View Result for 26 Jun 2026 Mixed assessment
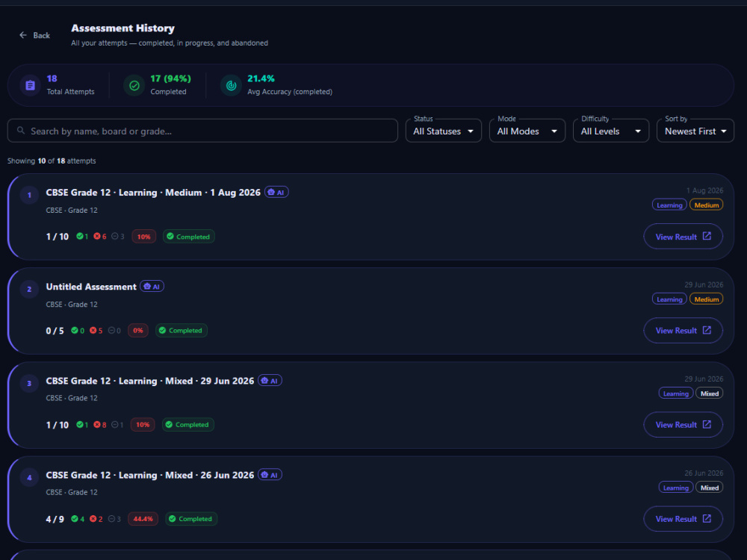The image size is (747, 560). [684, 519]
